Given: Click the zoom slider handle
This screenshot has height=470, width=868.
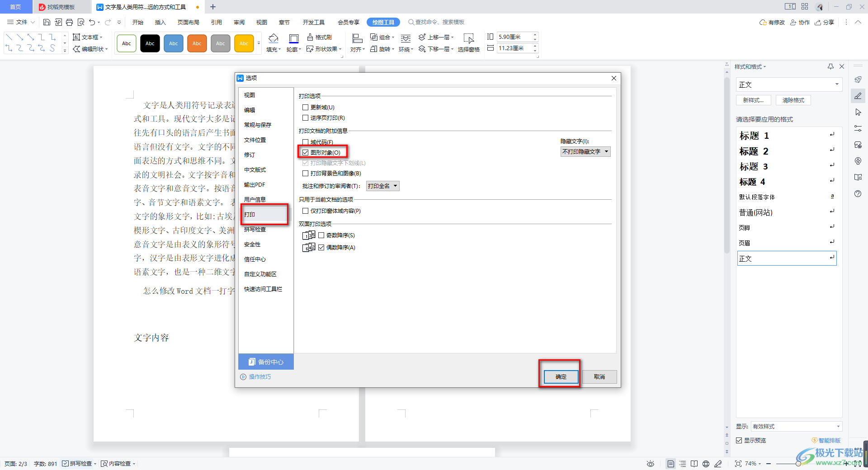Looking at the screenshot, I should pos(798,464).
